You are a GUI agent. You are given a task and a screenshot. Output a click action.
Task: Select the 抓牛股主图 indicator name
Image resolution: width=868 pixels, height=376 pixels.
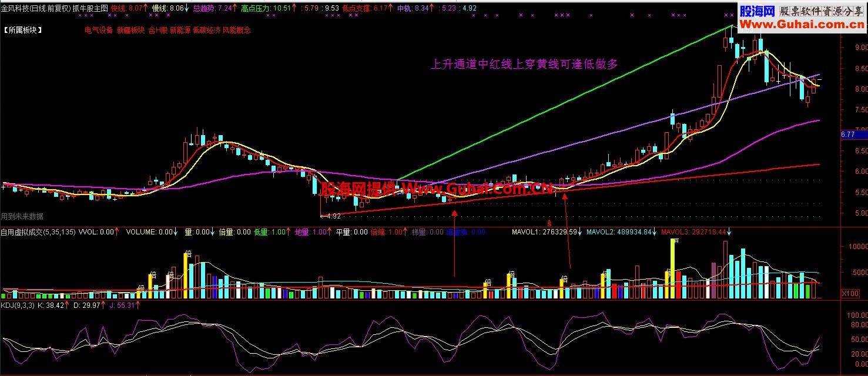[91, 9]
